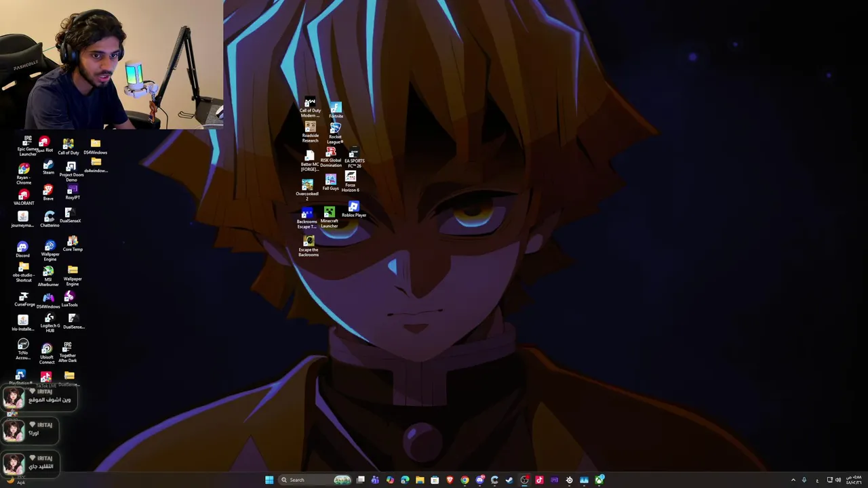Image resolution: width=868 pixels, height=488 pixels.
Task: Launch the Riot client desktop icon
Action: coord(45,144)
